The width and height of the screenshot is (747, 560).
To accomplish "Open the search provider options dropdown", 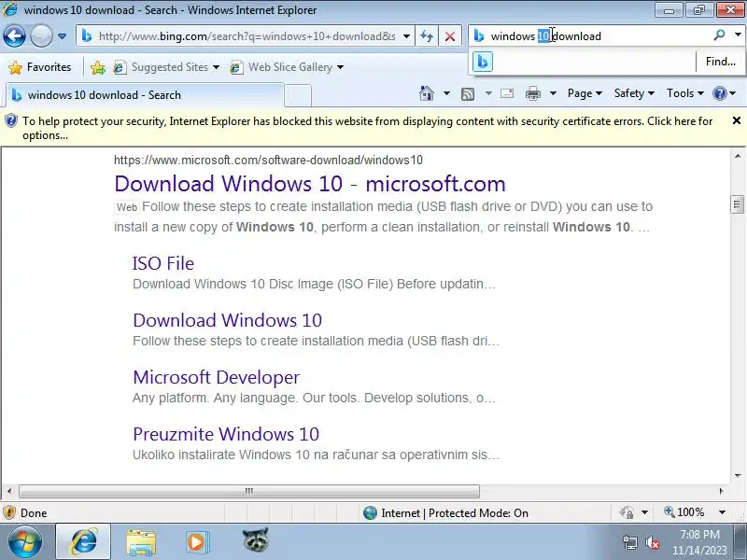I will (738, 35).
